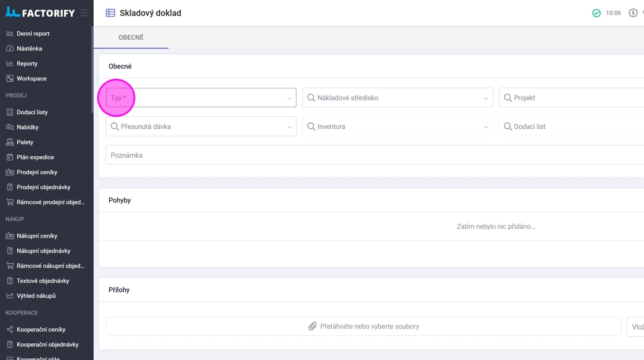Open Nástěnka dashboard in sidebar
This screenshot has width=644, height=360.
pos(29,48)
